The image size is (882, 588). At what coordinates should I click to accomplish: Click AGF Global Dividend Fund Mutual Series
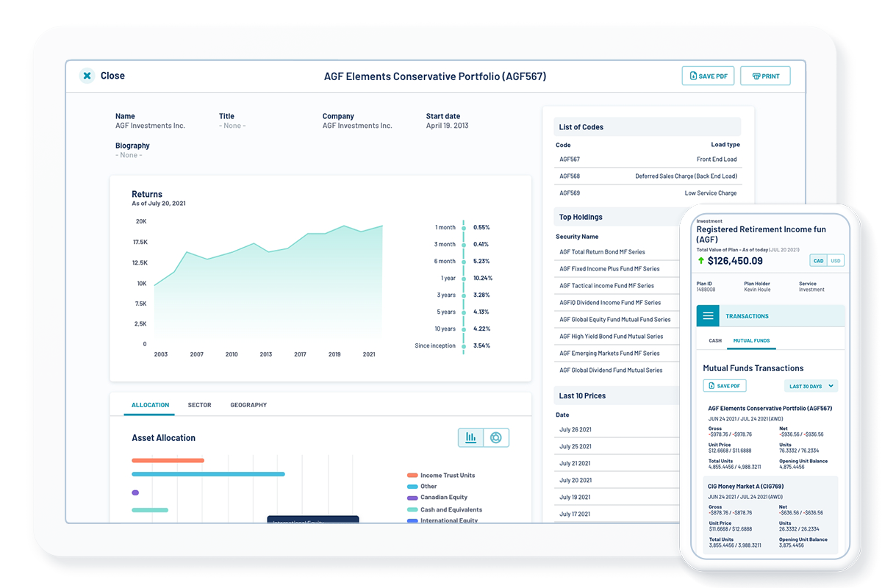[611, 370]
